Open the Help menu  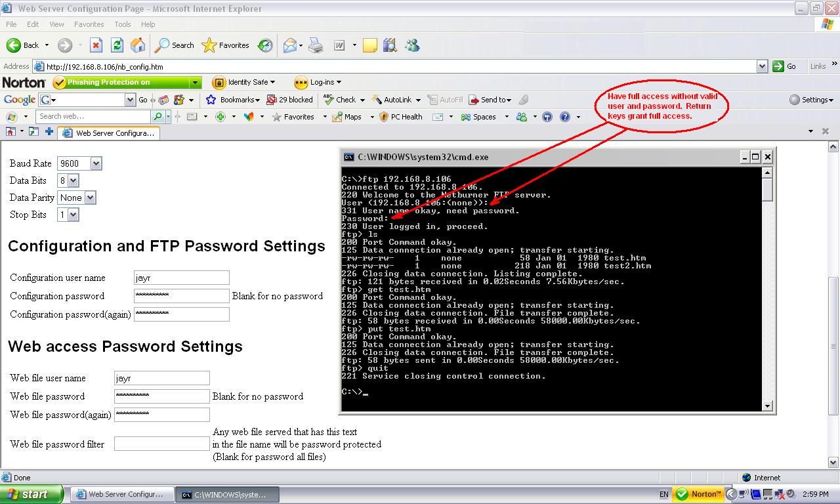click(x=148, y=24)
